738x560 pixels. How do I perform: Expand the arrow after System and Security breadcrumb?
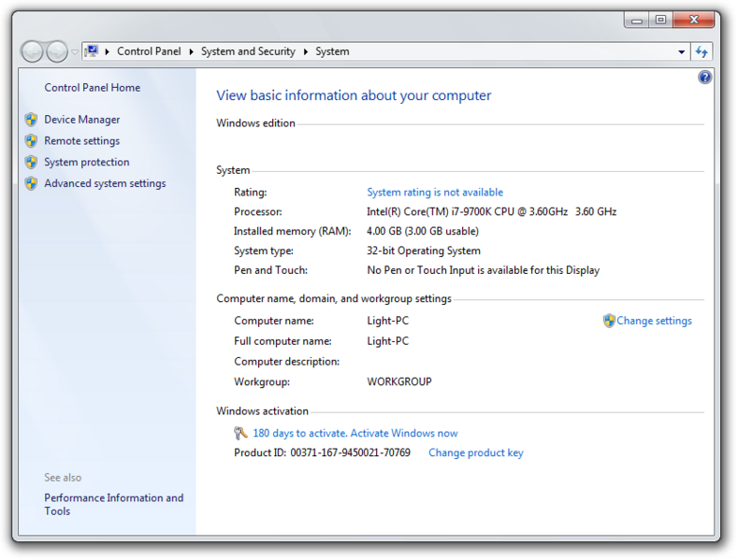[306, 52]
